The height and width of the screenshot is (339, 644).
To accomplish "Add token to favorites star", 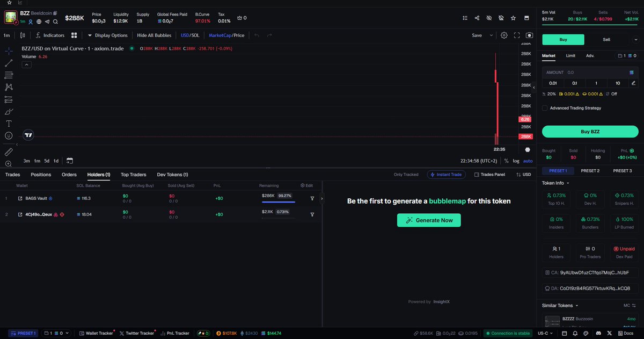I will click(x=514, y=18).
